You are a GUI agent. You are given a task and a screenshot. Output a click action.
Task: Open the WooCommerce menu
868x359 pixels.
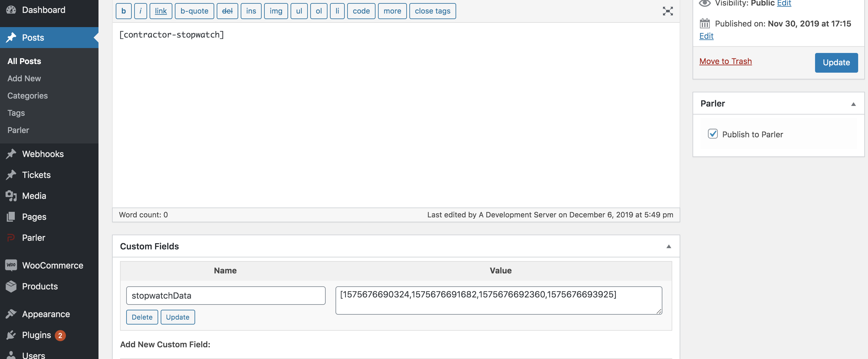[49, 265]
